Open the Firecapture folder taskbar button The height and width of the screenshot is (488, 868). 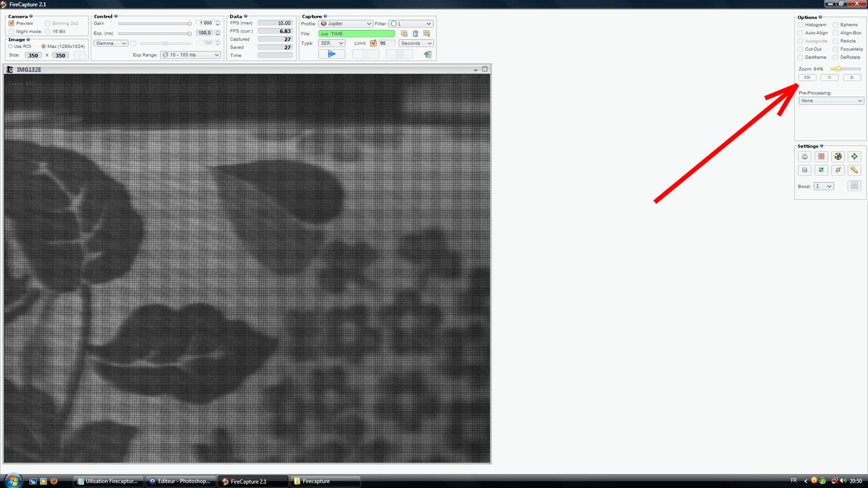(x=325, y=481)
